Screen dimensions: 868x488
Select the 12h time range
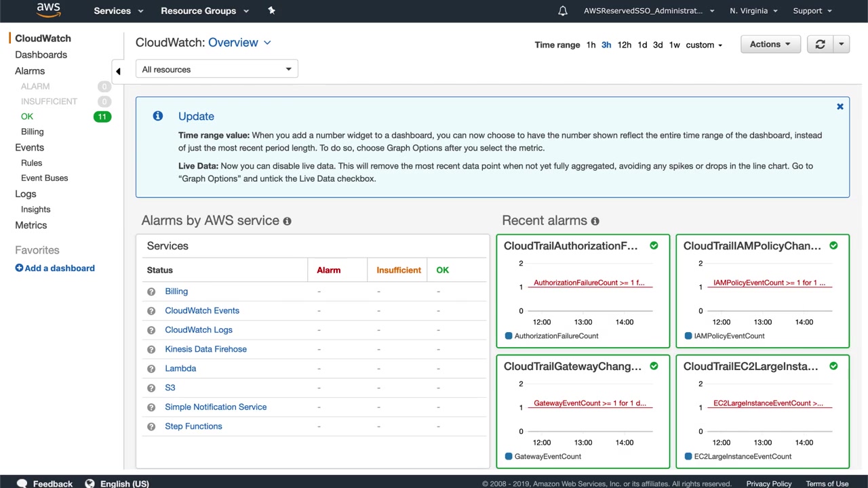624,45
